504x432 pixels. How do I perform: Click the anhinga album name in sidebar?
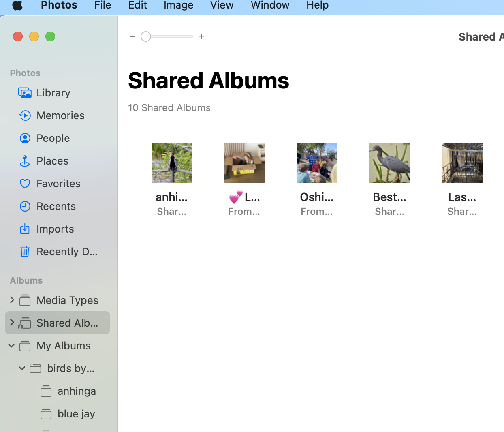click(77, 391)
